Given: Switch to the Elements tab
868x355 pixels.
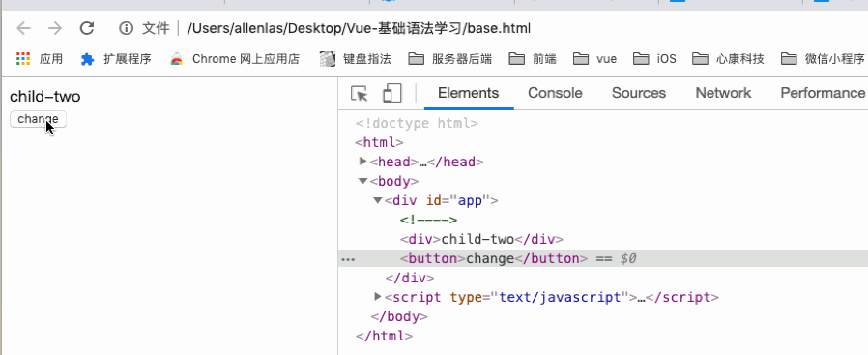Looking at the screenshot, I should coord(469,93).
